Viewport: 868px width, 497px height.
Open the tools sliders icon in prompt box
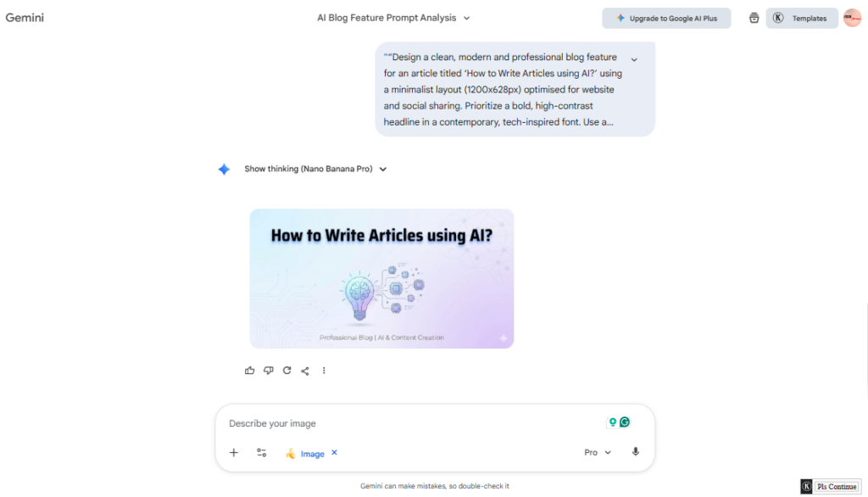[x=262, y=453]
